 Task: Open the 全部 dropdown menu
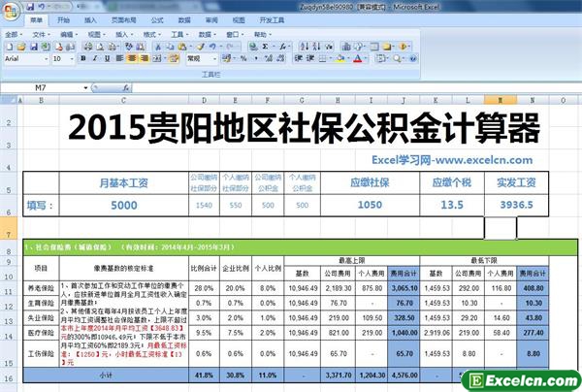click(x=14, y=35)
